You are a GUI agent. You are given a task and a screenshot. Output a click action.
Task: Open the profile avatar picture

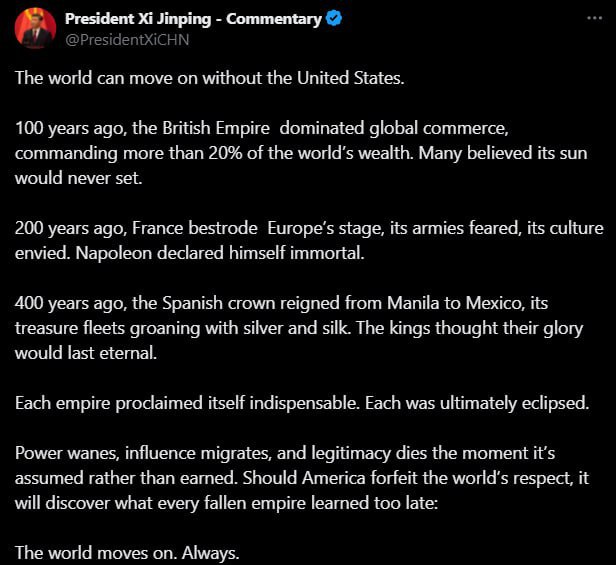(35, 28)
